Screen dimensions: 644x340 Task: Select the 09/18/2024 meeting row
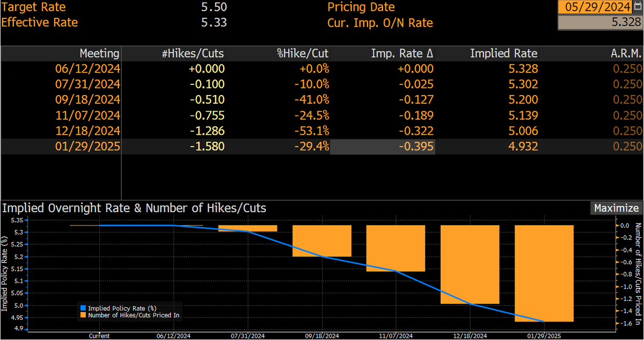322,100
